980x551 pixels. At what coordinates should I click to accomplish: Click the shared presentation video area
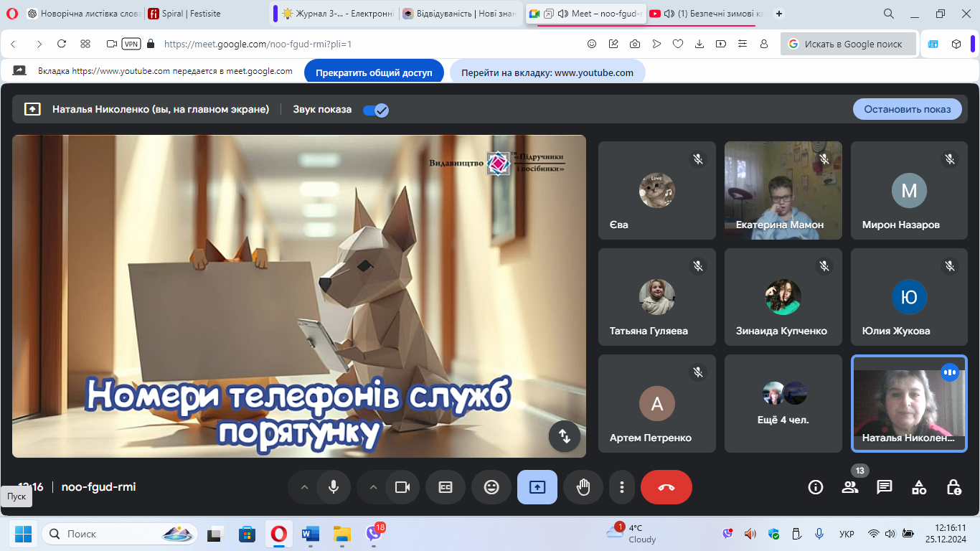point(299,296)
